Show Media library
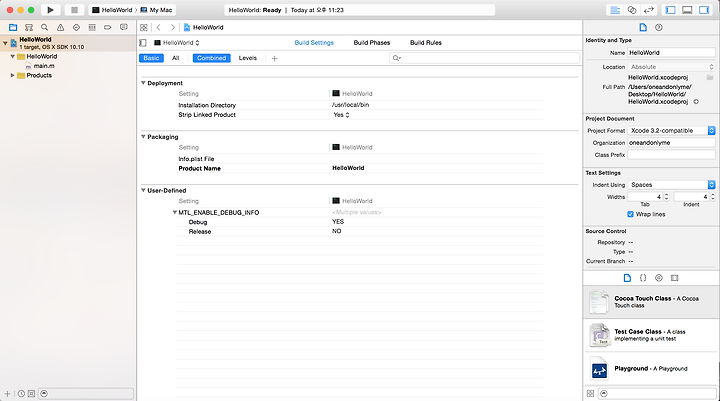The width and height of the screenshot is (720, 401). click(x=675, y=278)
